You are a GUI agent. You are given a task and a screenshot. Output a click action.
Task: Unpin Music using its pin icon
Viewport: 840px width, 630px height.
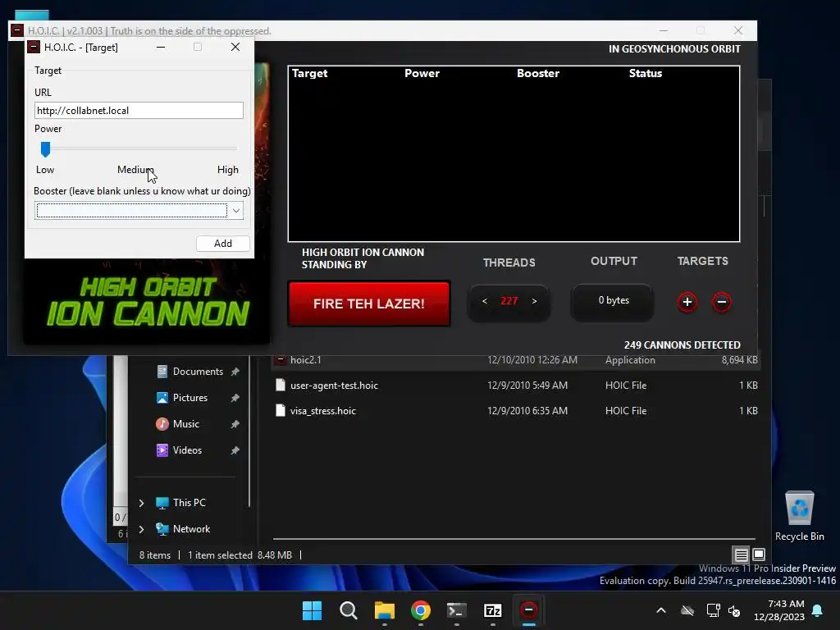235,424
